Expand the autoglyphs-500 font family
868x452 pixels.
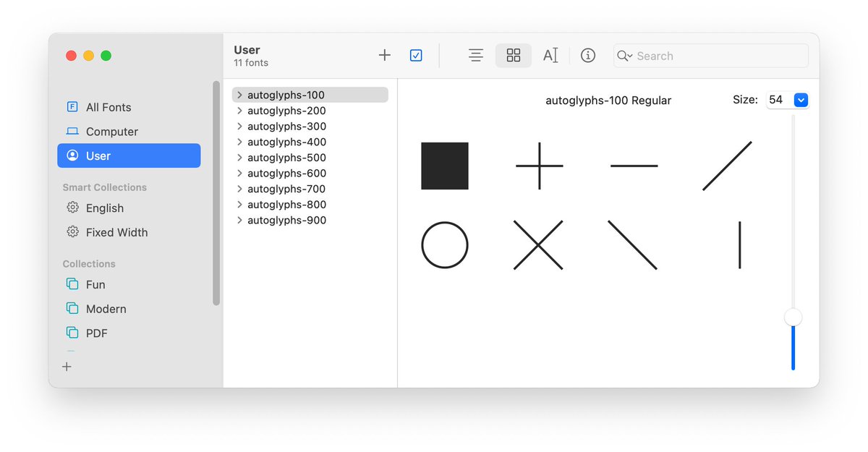(x=239, y=158)
